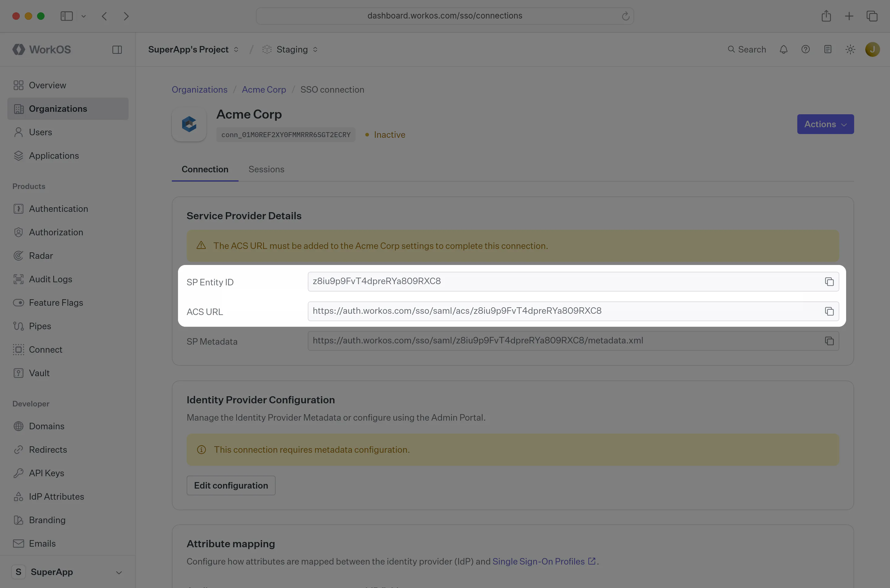Share the page from Safari toolbar
The image size is (890, 588).
826,16
